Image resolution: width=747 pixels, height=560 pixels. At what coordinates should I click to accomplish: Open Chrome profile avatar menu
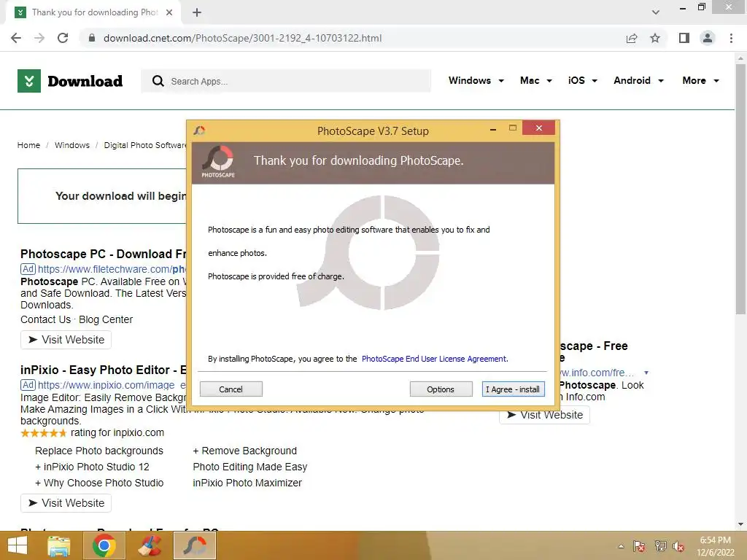pyautogui.click(x=708, y=38)
